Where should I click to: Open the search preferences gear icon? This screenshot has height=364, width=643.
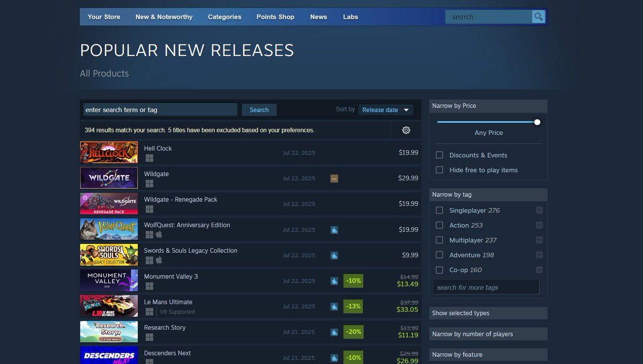tap(406, 130)
